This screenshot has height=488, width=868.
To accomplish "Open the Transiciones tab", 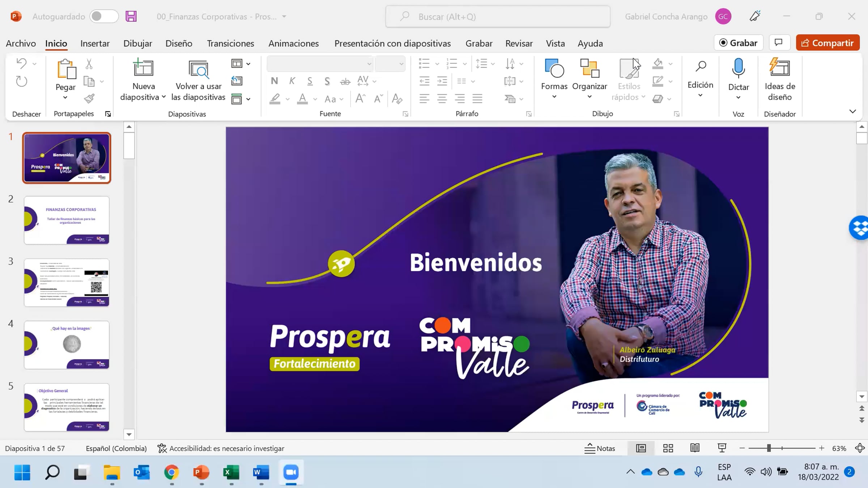I will (230, 43).
